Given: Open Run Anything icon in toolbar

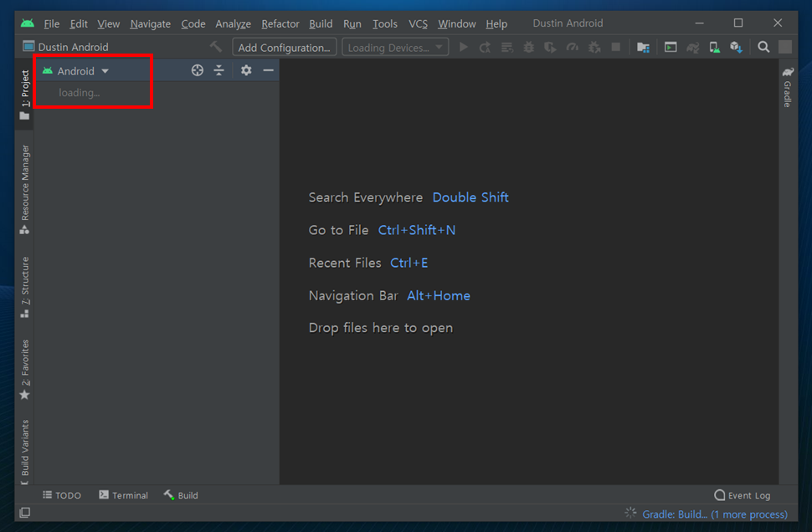Looking at the screenshot, I should tap(671, 47).
